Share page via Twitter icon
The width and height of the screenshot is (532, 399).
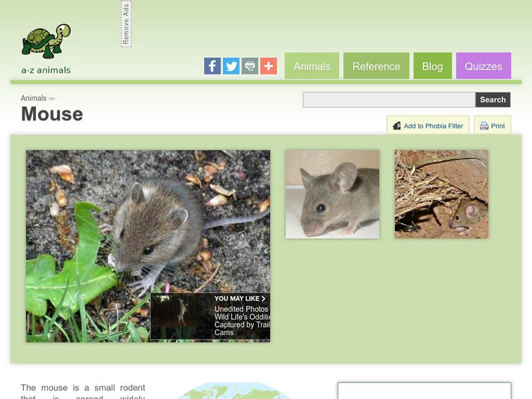(231, 66)
